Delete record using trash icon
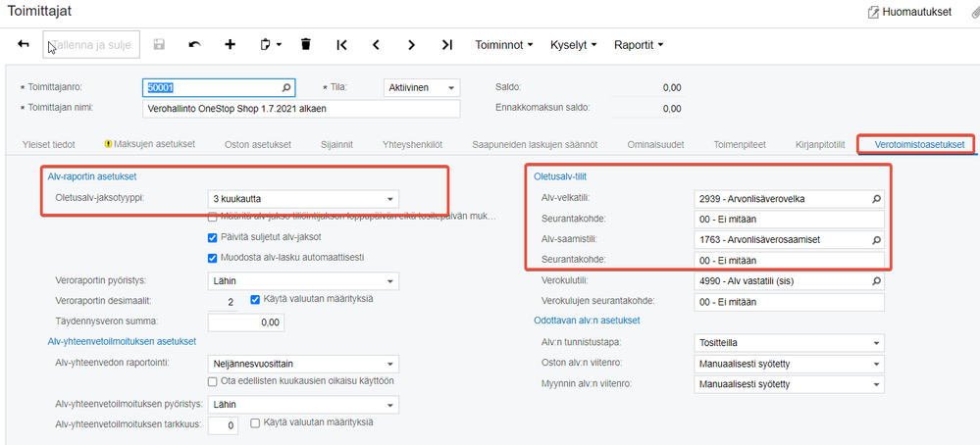 pyautogui.click(x=305, y=44)
